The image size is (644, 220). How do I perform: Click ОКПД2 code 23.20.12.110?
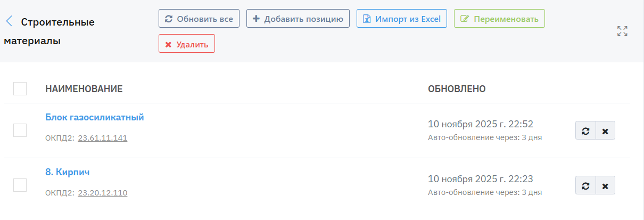[x=103, y=193]
